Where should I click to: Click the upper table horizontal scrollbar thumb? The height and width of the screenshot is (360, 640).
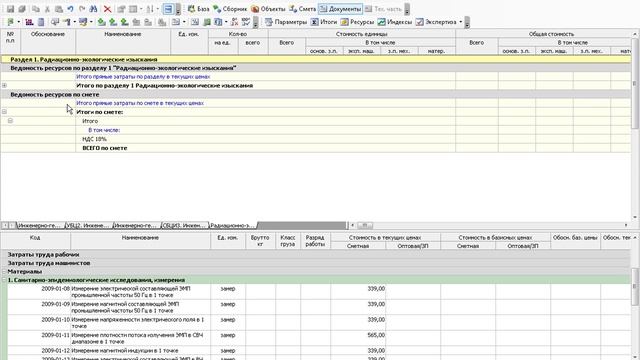coord(365,225)
